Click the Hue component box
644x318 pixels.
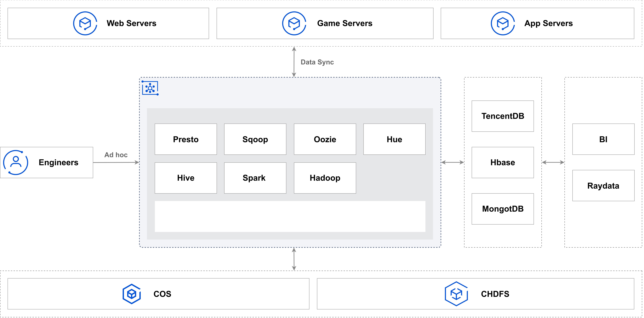point(394,139)
